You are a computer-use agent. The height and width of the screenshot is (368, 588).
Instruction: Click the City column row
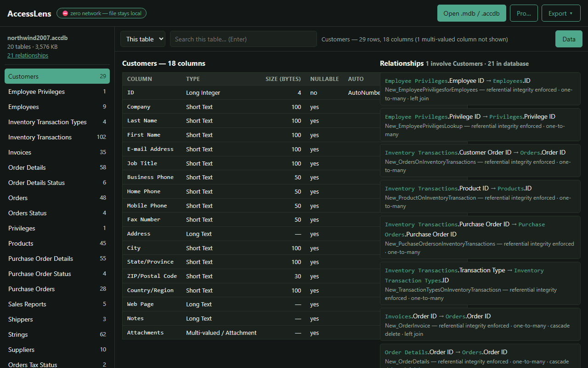[251, 248]
